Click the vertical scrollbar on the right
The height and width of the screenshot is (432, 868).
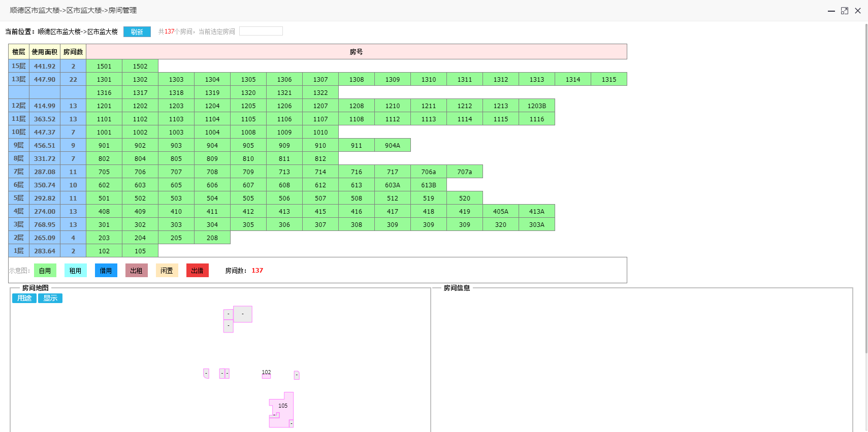[x=866, y=188]
